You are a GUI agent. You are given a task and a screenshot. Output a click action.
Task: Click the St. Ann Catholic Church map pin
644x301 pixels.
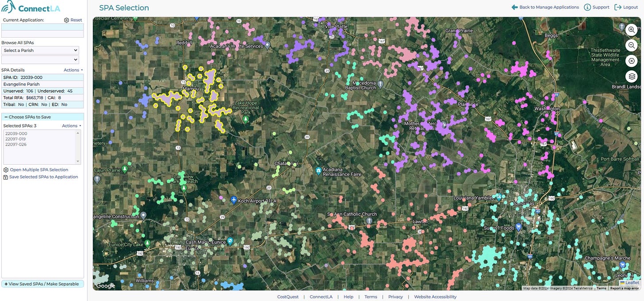pos(369,220)
